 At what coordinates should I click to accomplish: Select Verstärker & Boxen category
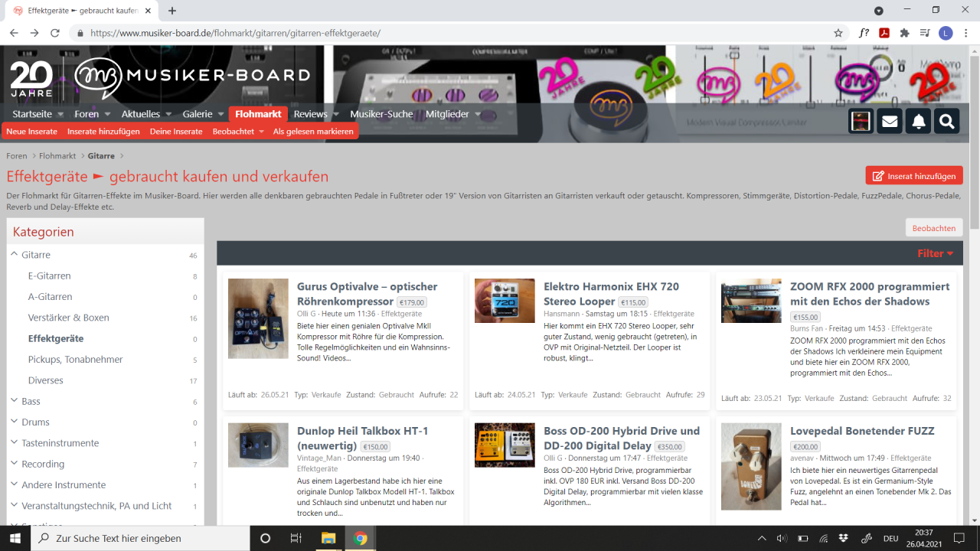[69, 318]
